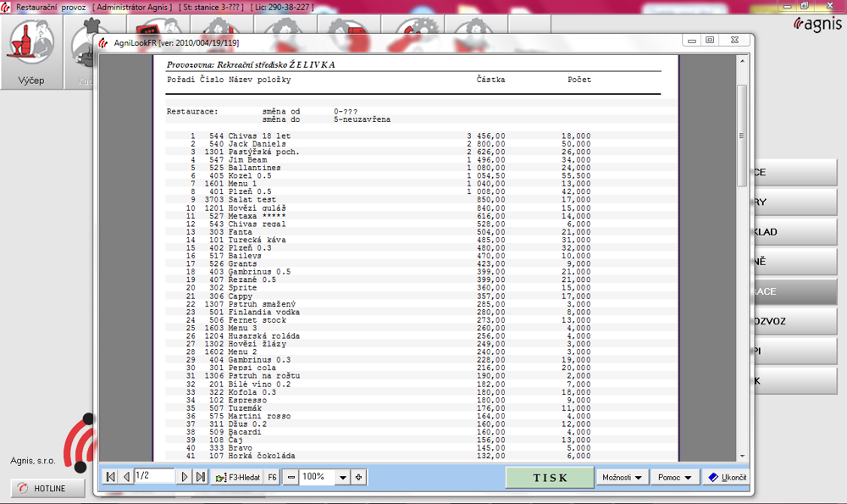Click the 'Ballantines' item name
Image resolution: width=847 pixels, height=504 pixels.
tap(254, 168)
